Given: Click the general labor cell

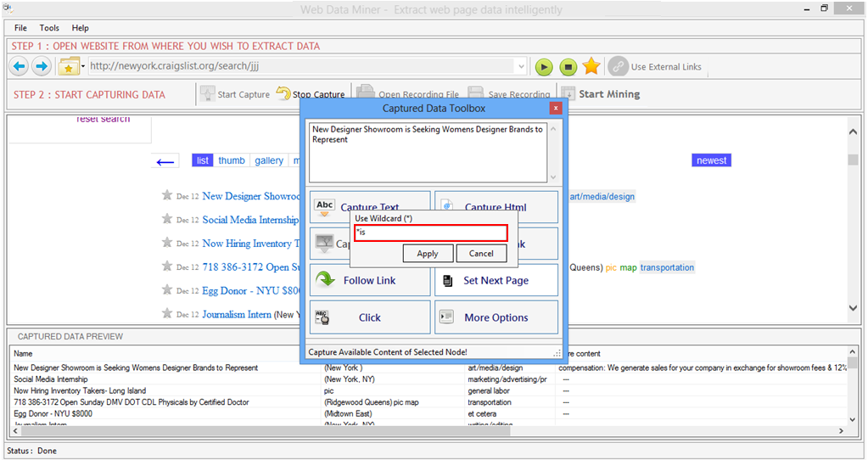Looking at the screenshot, I should [489, 390].
